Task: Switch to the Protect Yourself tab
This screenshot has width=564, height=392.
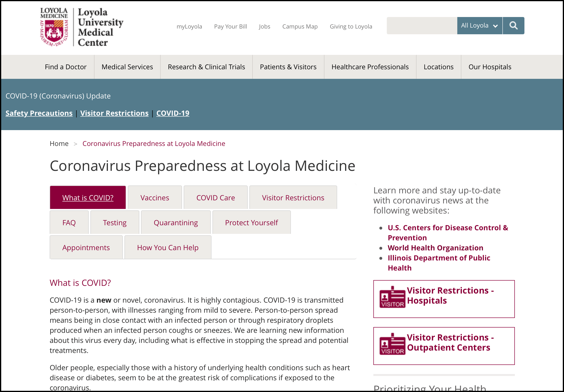Action: (252, 222)
